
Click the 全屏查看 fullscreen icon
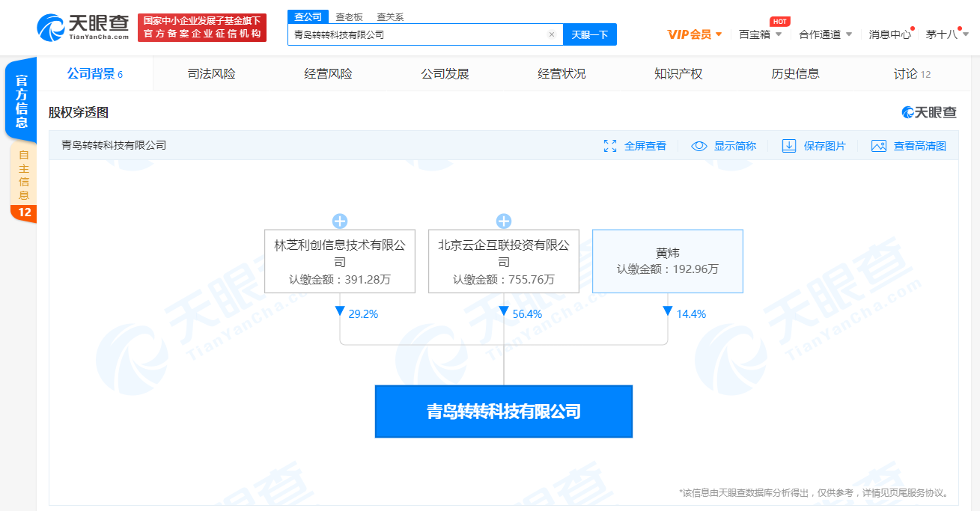click(610, 146)
